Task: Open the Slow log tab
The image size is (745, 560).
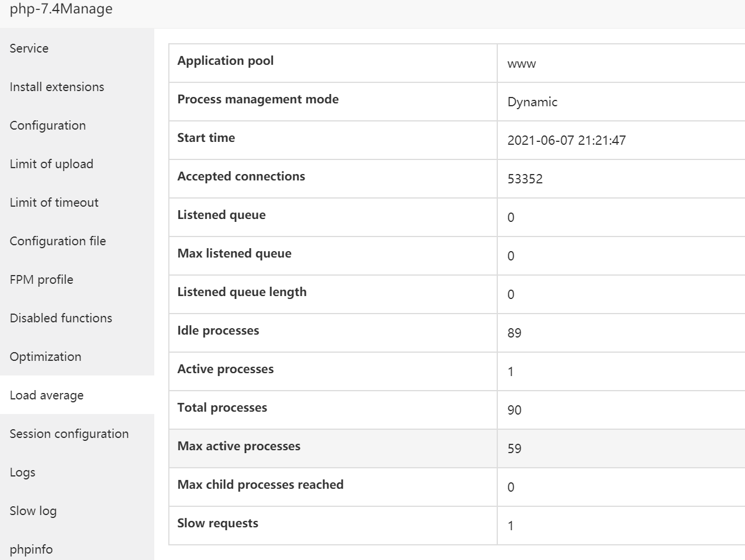Action: pos(33,511)
